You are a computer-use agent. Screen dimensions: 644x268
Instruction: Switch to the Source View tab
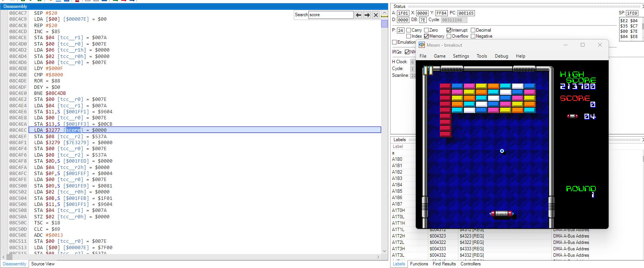point(43,264)
